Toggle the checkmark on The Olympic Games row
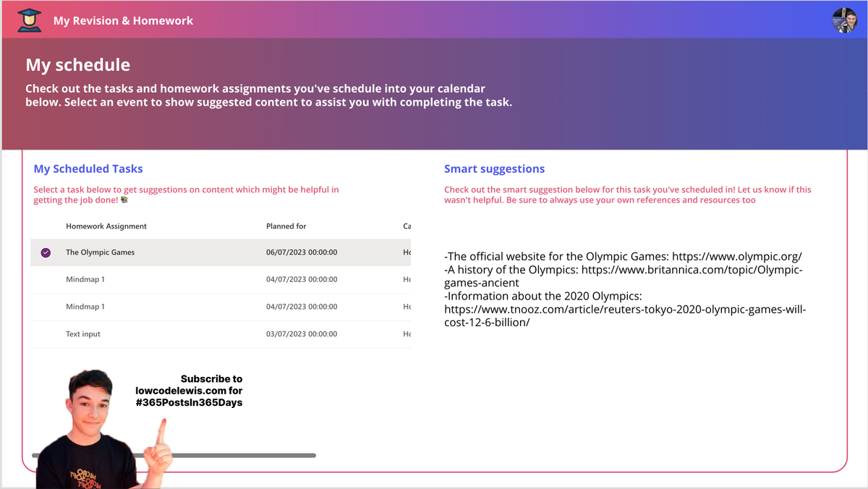This screenshot has width=868, height=489. (x=46, y=252)
